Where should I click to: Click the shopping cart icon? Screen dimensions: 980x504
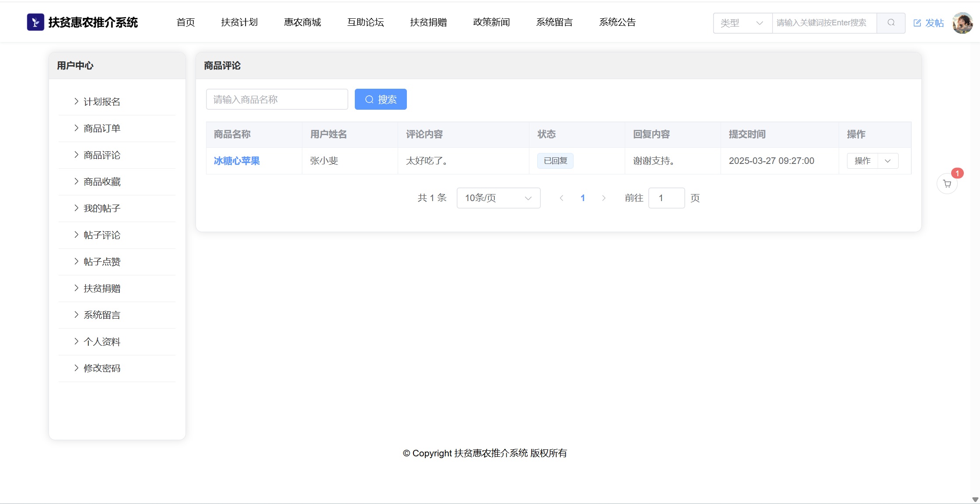click(x=947, y=184)
